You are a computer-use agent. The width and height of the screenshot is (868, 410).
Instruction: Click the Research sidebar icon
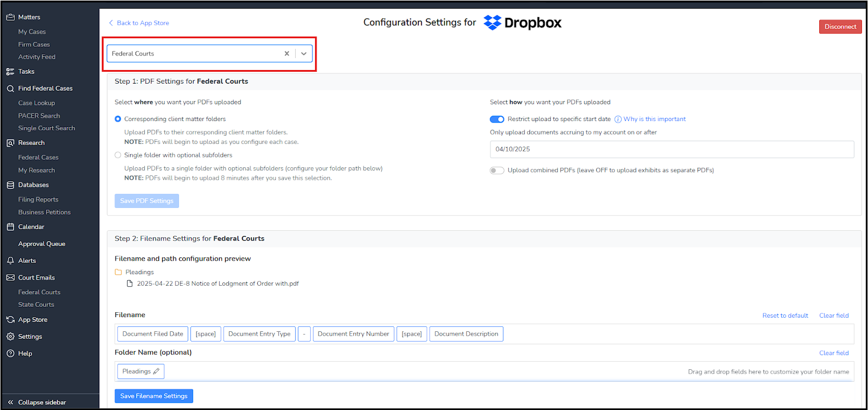click(x=10, y=143)
